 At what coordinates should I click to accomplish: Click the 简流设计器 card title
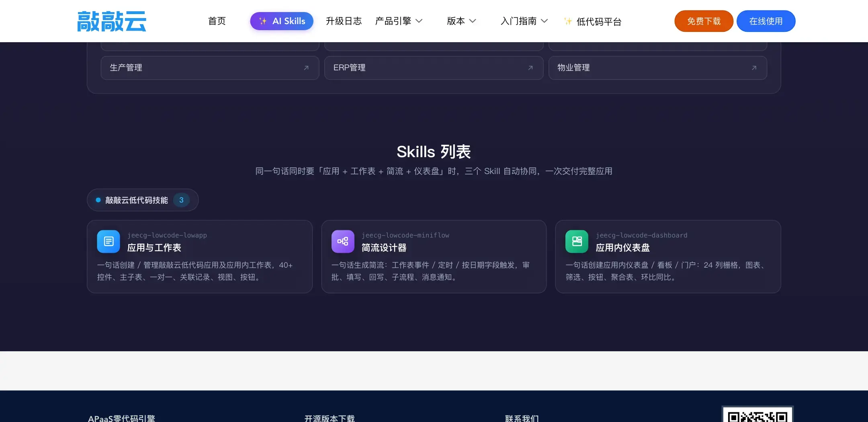click(x=384, y=248)
